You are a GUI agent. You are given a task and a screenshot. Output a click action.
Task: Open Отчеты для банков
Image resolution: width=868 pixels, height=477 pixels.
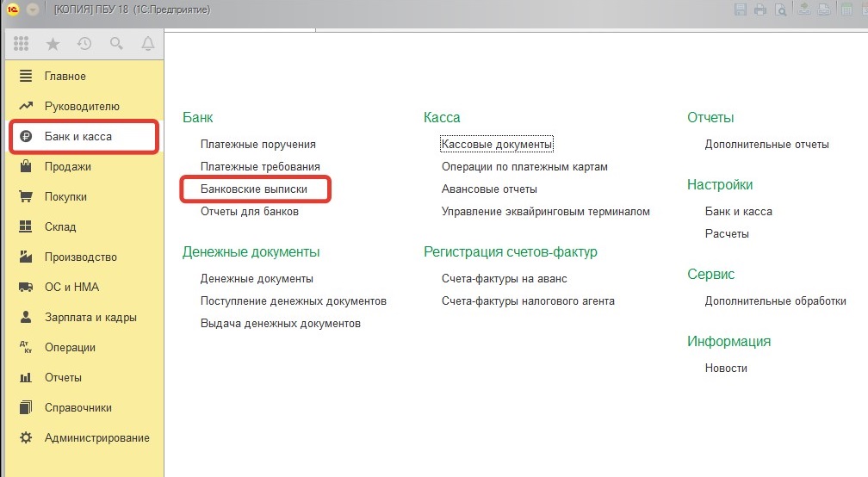pyautogui.click(x=250, y=212)
